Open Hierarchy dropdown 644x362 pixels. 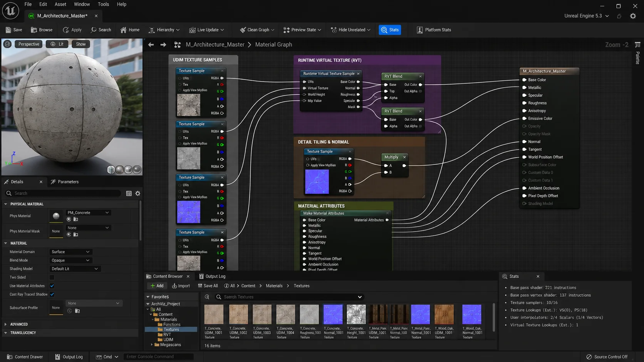[x=164, y=30]
